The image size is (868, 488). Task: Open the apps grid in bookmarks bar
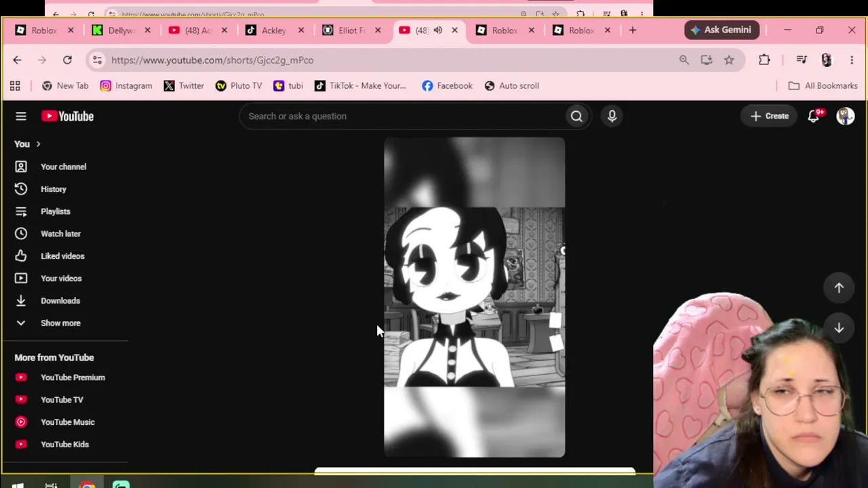pyautogui.click(x=15, y=86)
